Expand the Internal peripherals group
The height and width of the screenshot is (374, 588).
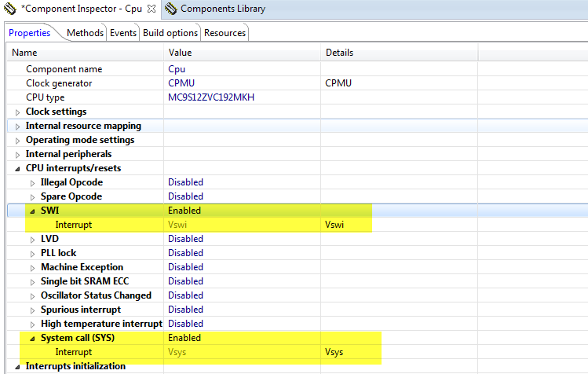point(17,155)
